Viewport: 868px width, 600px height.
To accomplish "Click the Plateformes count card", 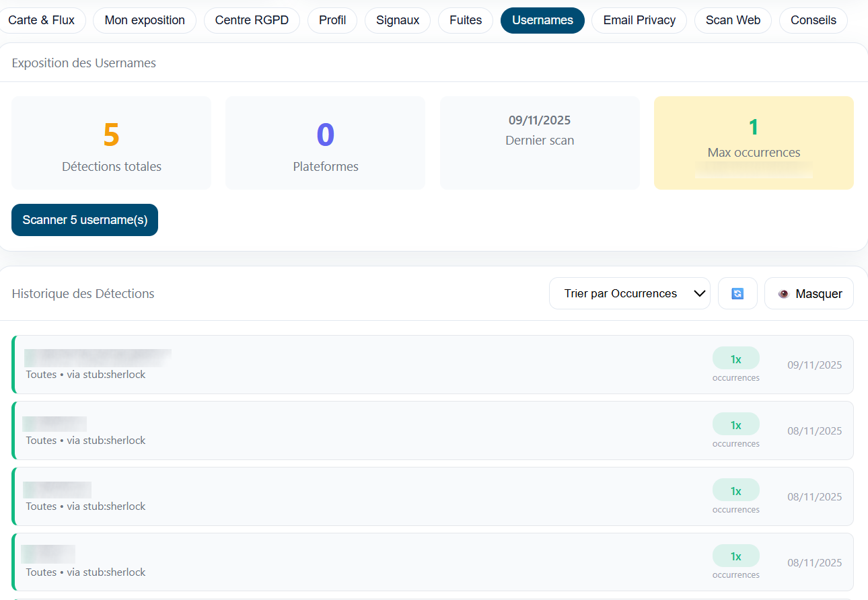I will 326,143.
